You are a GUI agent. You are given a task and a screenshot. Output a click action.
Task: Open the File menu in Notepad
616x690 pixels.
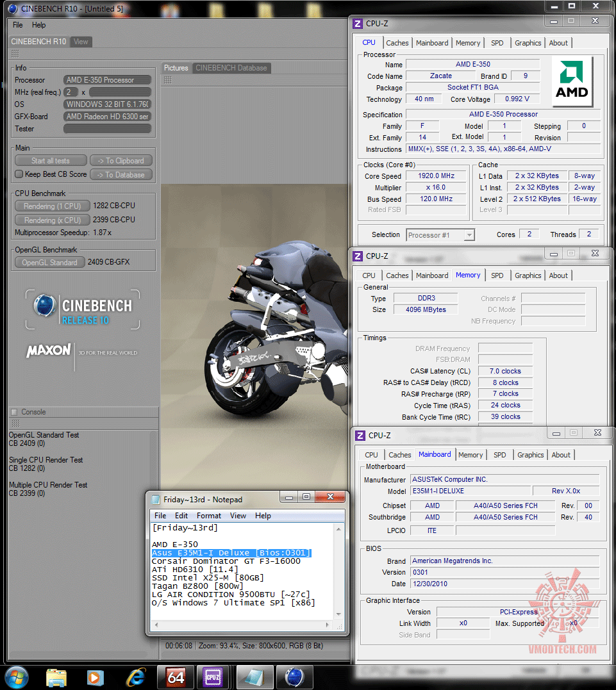[x=160, y=516]
